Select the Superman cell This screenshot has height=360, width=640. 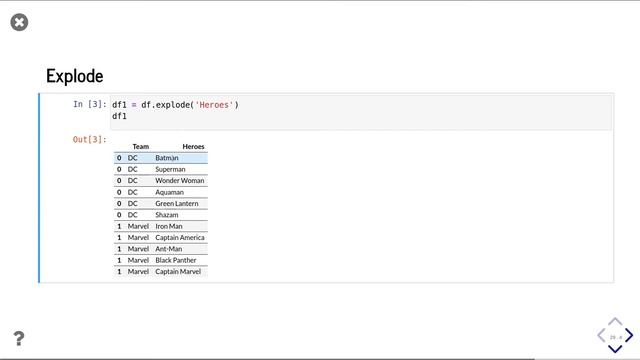point(170,169)
